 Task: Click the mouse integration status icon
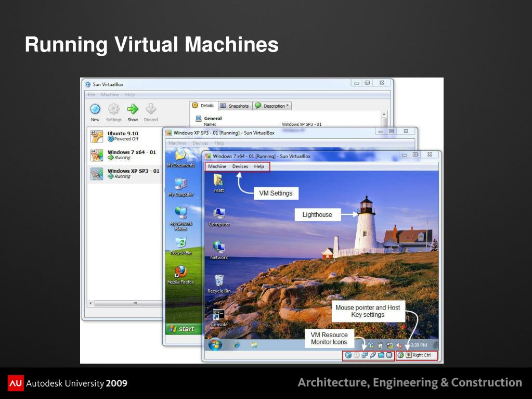click(401, 355)
